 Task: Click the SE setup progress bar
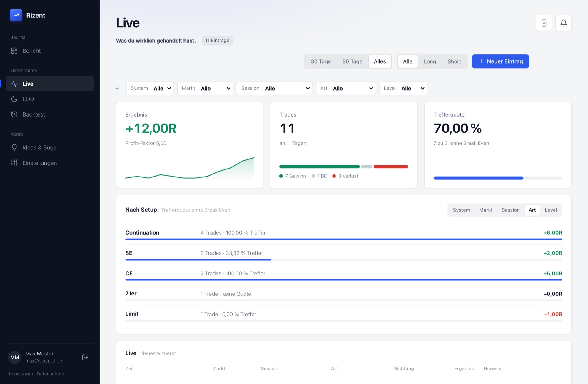[x=344, y=260]
